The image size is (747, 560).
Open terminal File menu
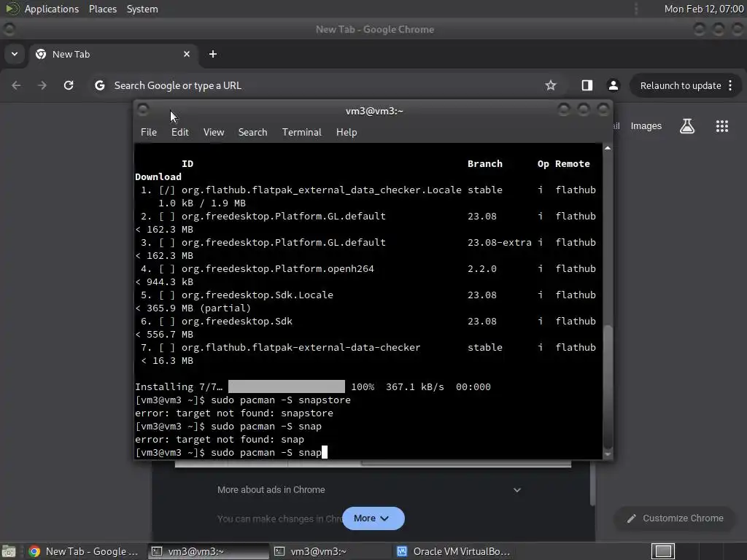(x=149, y=133)
